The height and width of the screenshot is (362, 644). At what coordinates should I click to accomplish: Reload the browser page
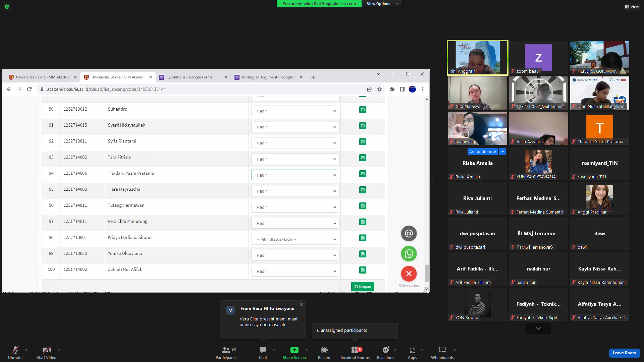pos(30,89)
